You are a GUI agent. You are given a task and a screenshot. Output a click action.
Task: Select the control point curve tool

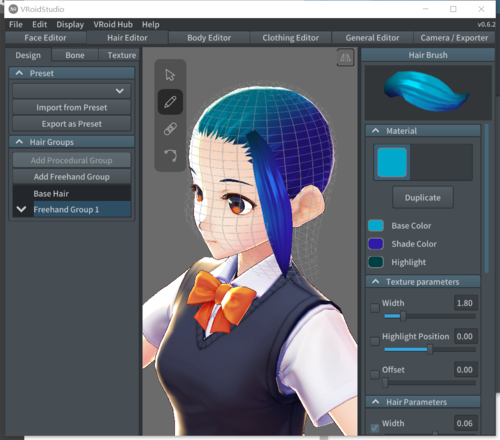(x=170, y=156)
